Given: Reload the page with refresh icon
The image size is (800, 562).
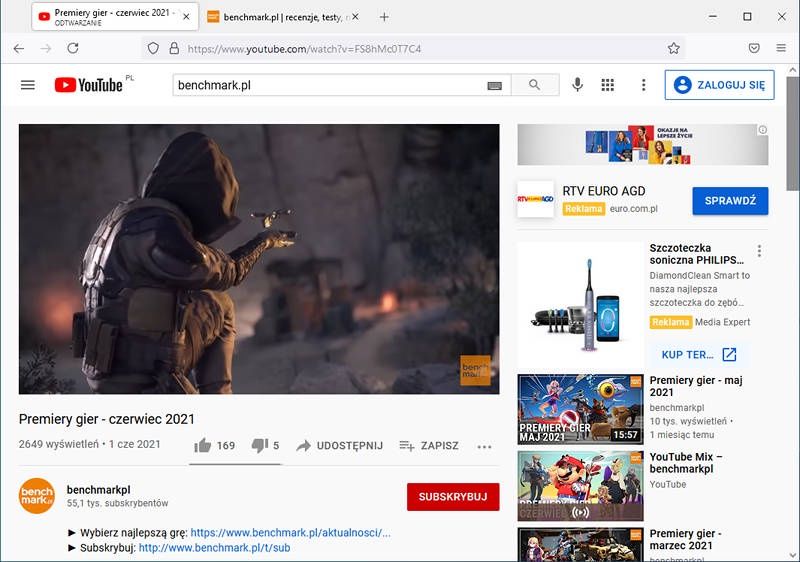Looking at the screenshot, I should [73, 48].
